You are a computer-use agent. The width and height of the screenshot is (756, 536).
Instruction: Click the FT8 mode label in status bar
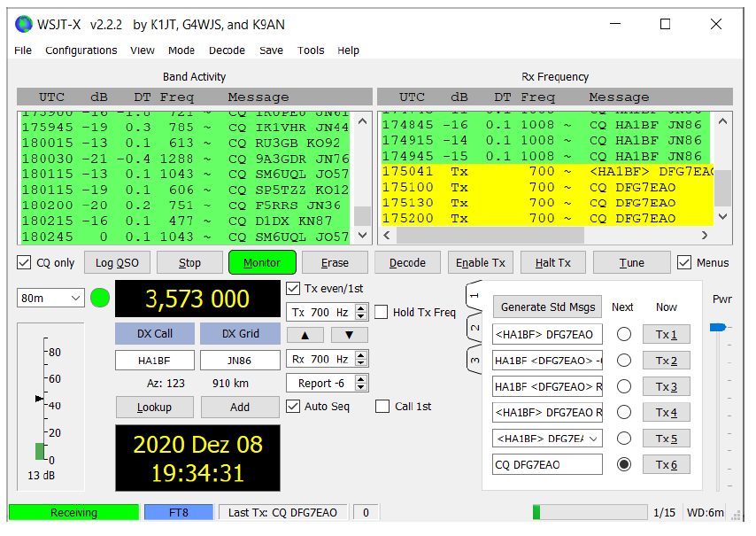click(179, 512)
